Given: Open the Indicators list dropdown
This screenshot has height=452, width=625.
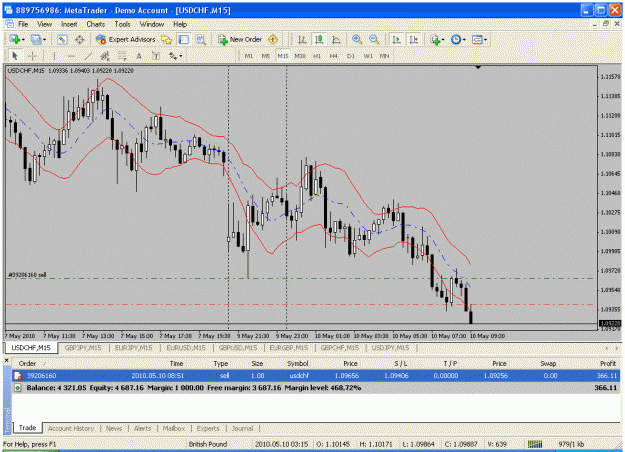Looking at the screenshot, I should pos(437,39).
